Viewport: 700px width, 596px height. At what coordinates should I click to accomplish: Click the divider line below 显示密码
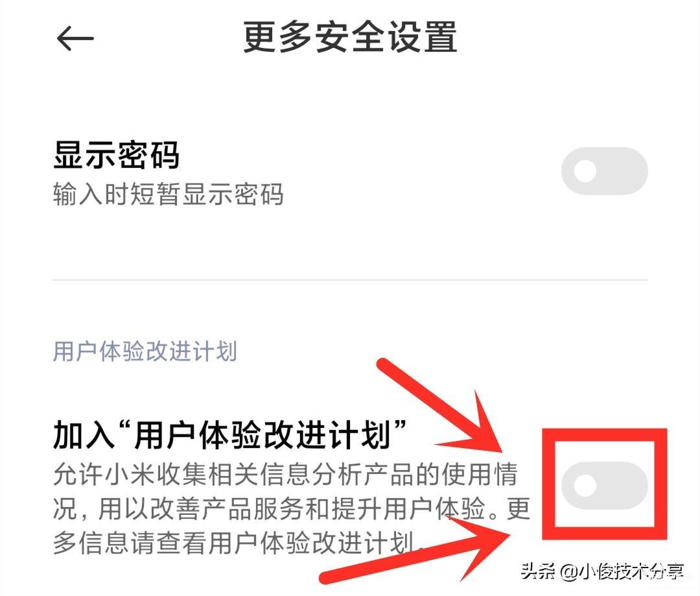(x=350, y=280)
